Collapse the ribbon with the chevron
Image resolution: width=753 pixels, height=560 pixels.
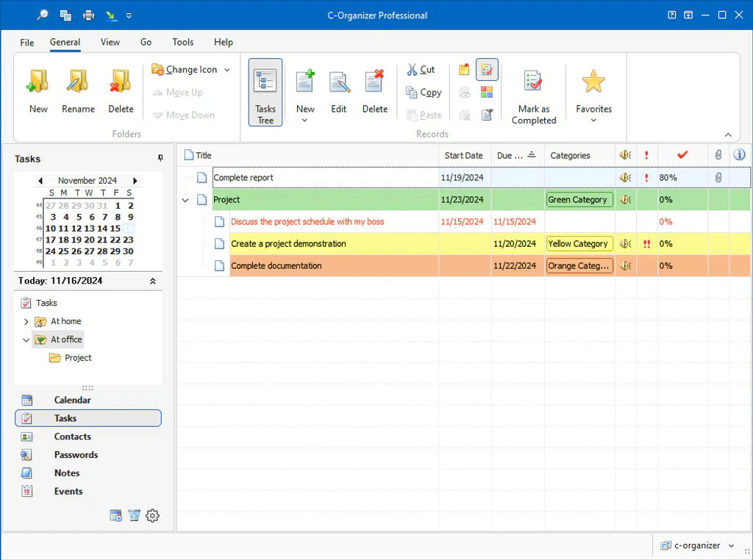pos(728,134)
